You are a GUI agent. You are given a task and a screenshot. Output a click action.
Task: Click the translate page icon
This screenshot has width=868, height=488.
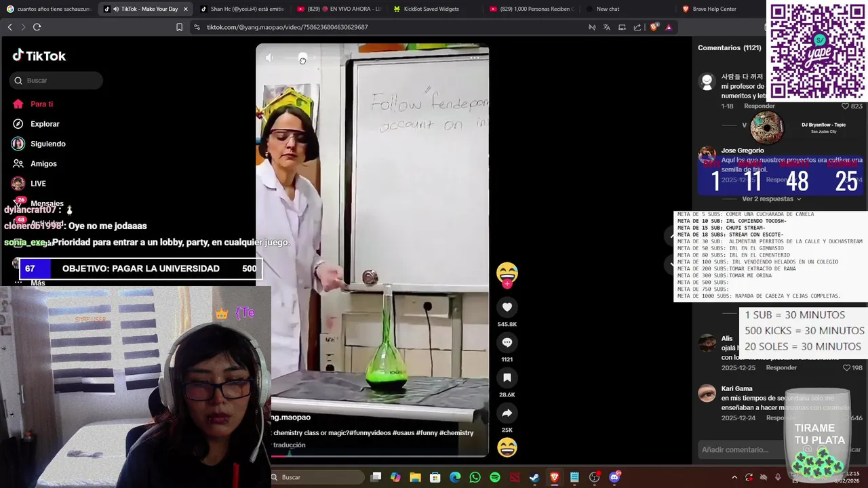click(x=607, y=27)
